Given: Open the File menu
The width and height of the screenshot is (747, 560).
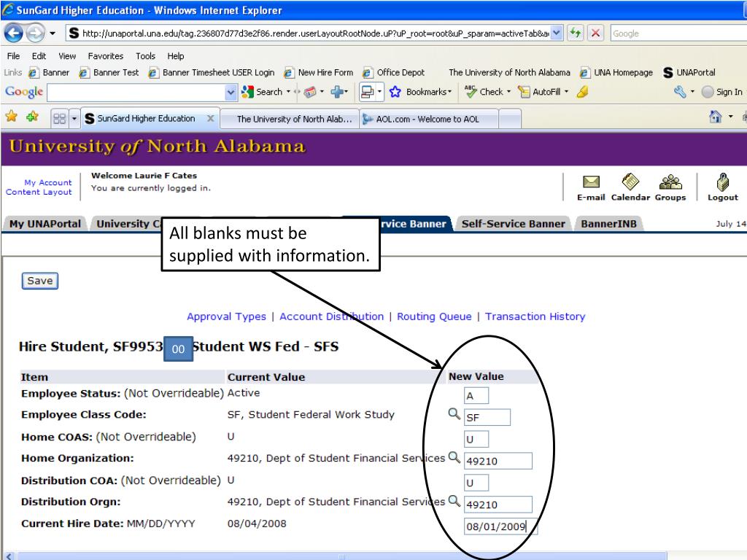Looking at the screenshot, I should (x=13, y=56).
